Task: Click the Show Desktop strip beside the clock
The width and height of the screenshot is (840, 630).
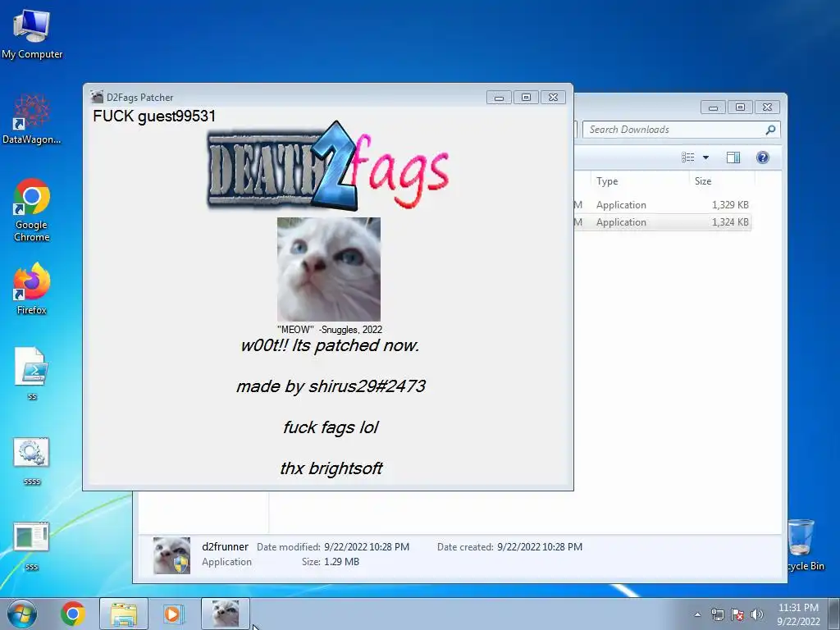Action: [834, 614]
